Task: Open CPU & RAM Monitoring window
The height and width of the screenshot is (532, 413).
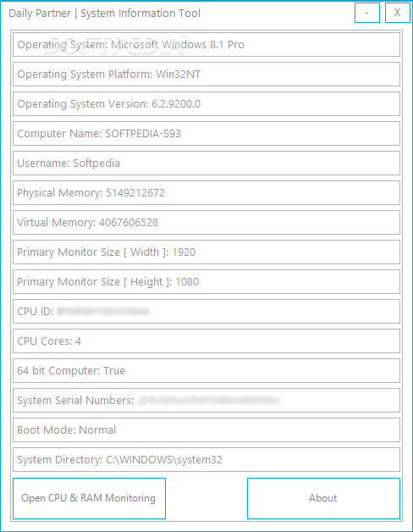Action: click(x=89, y=498)
